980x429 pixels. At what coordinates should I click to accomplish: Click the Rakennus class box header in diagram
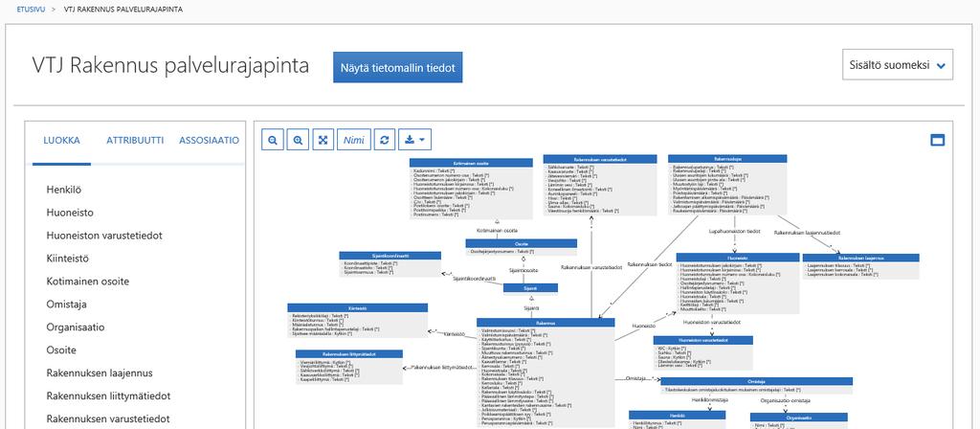[546, 323]
